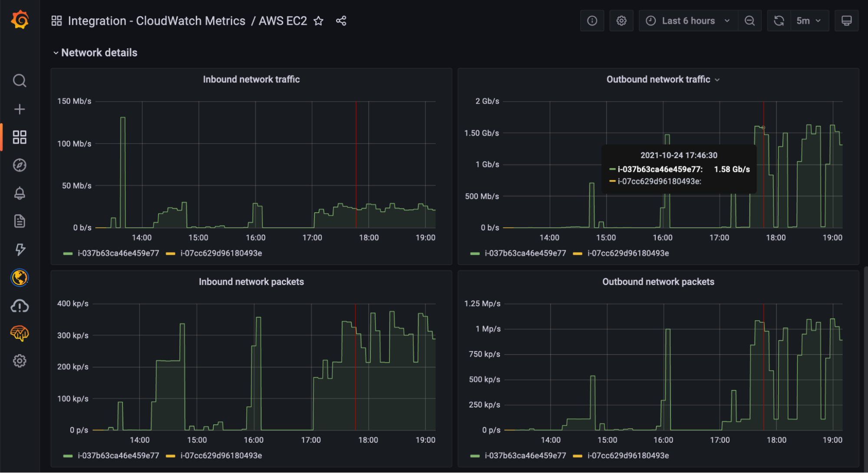This screenshot has width=868, height=473.
Task: Open the Last 6 hours time picker
Action: pyautogui.click(x=688, y=21)
